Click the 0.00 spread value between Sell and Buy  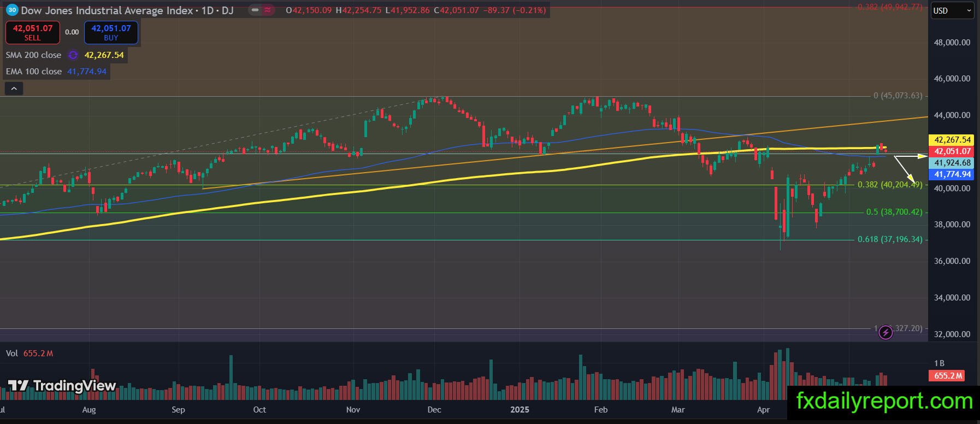72,32
